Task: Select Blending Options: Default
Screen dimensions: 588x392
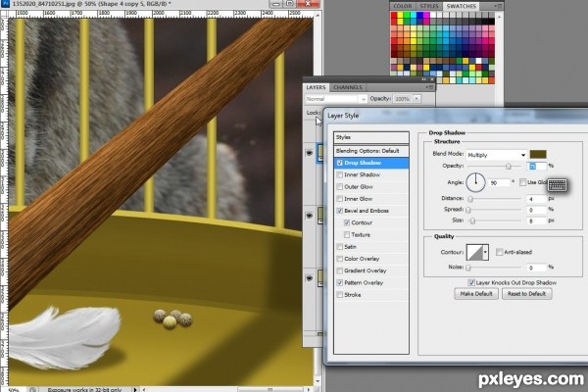Action: pyautogui.click(x=370, y=151)
